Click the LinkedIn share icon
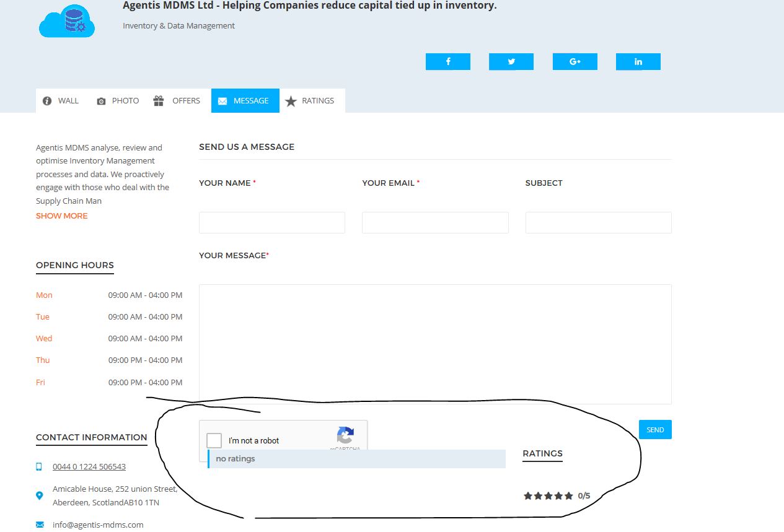 pyautogui.click(x=638, y=61)
